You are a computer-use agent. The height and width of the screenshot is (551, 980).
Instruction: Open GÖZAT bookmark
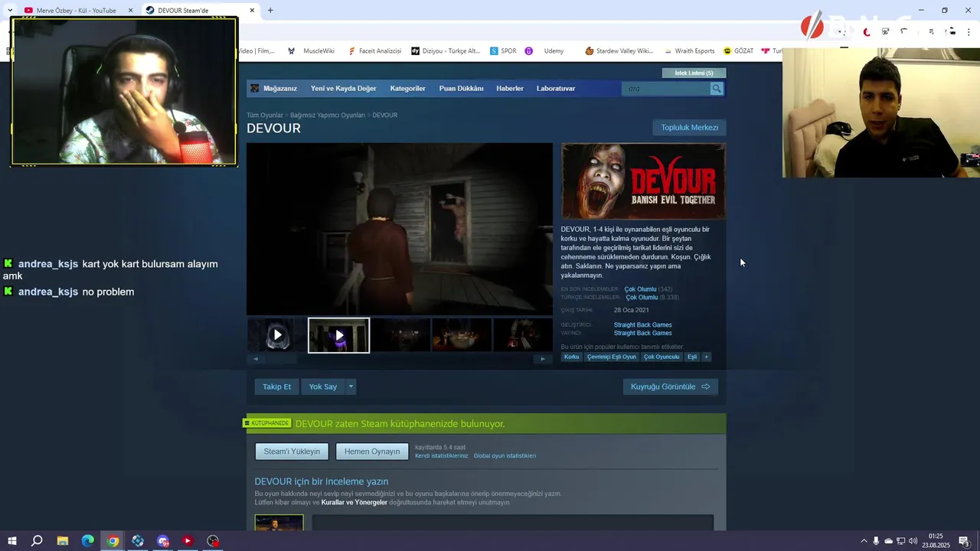739,51
